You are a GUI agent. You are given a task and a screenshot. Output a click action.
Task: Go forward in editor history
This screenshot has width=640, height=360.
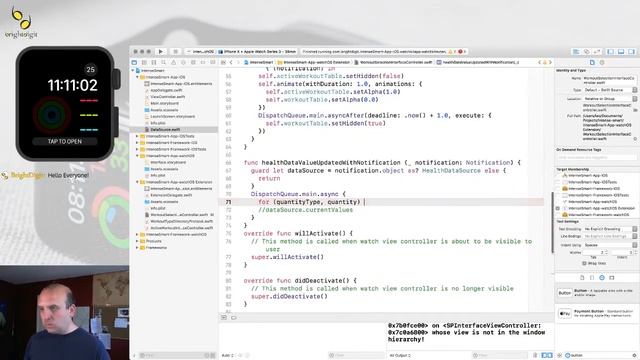tap(238, 62)
